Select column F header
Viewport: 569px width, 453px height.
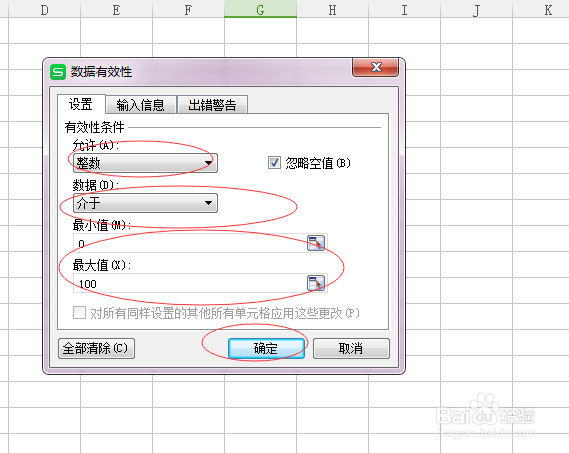tap(188, 9)
